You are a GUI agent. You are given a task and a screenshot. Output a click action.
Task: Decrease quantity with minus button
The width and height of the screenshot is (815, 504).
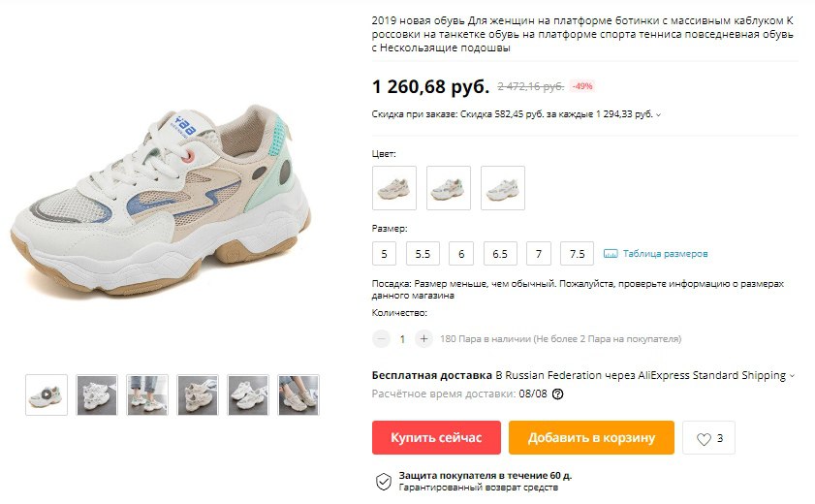(381, 339)
